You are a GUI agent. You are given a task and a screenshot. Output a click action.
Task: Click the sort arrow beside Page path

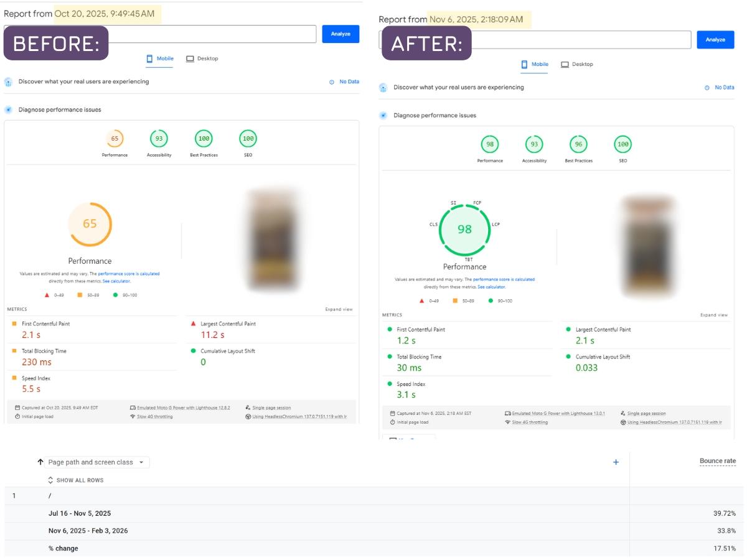pos(40,462)
